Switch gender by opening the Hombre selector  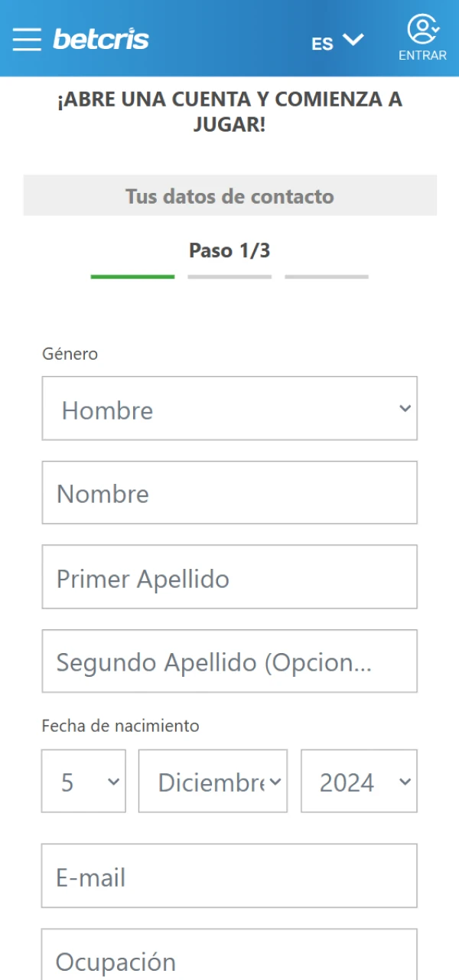pos(229,408)
